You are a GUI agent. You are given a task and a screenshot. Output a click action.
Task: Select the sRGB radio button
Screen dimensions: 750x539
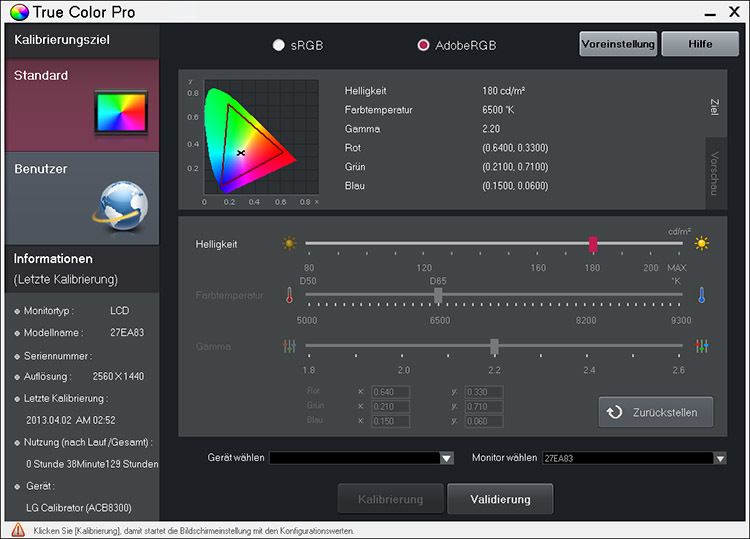278,45
